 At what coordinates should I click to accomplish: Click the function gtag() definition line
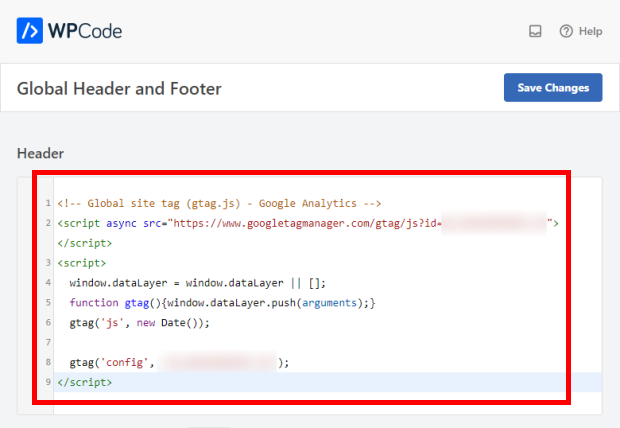pyautogui.click(x=222, y=303)
